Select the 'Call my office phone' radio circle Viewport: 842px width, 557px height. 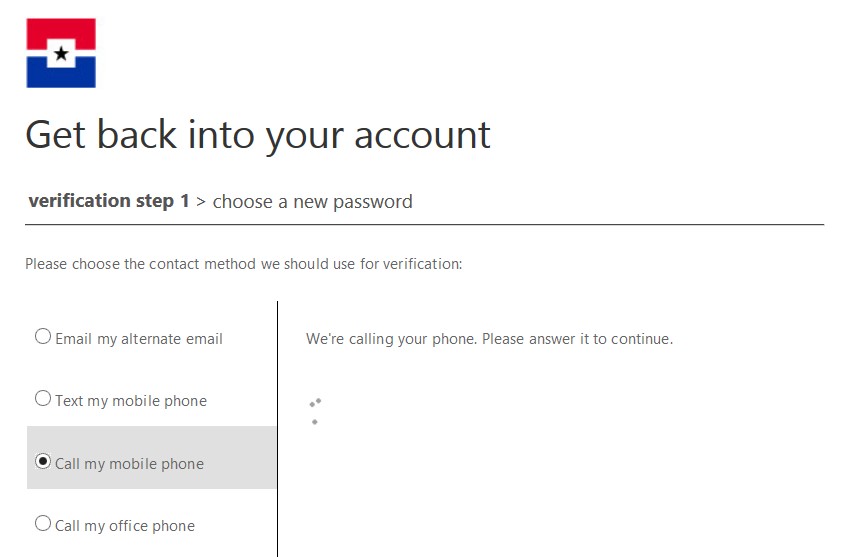click(43, 524)
